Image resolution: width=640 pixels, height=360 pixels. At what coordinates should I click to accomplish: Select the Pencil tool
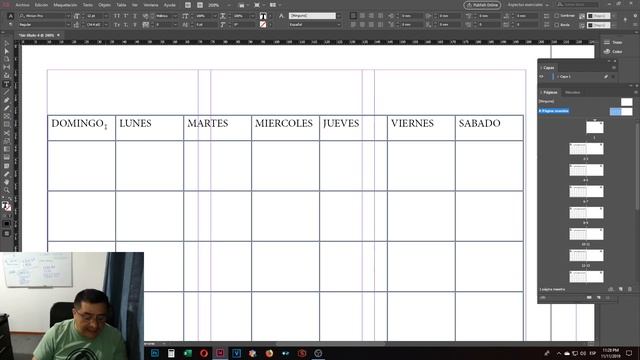[7, 108]
